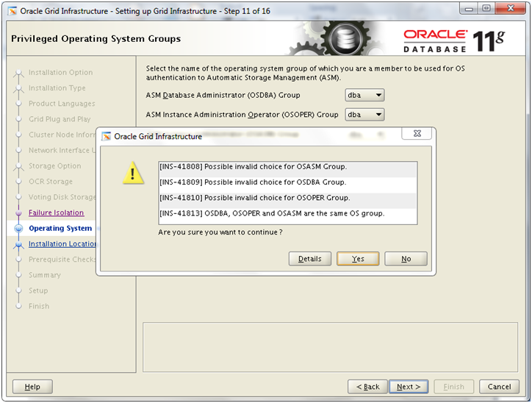532x403 pixels.
Task: Open the Failure Isolation step link
Action: 57,213
